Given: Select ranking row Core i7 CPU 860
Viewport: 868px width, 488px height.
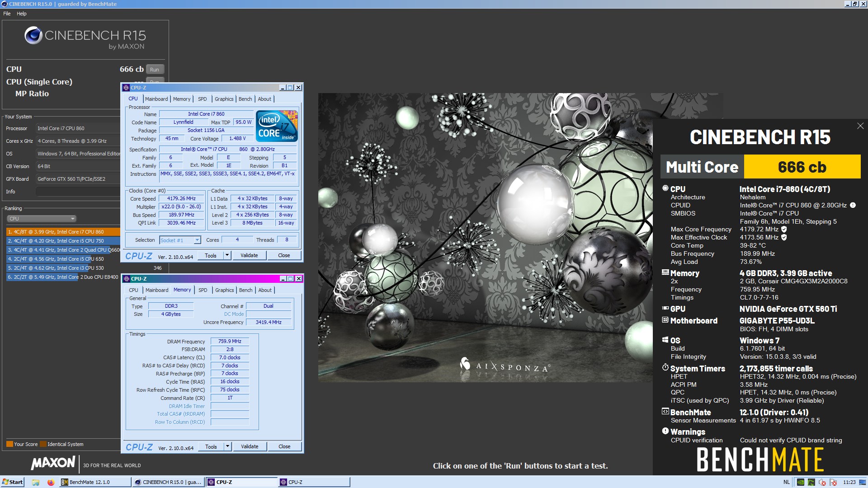Looking at the screenshot, I should (x=63, y=232).
